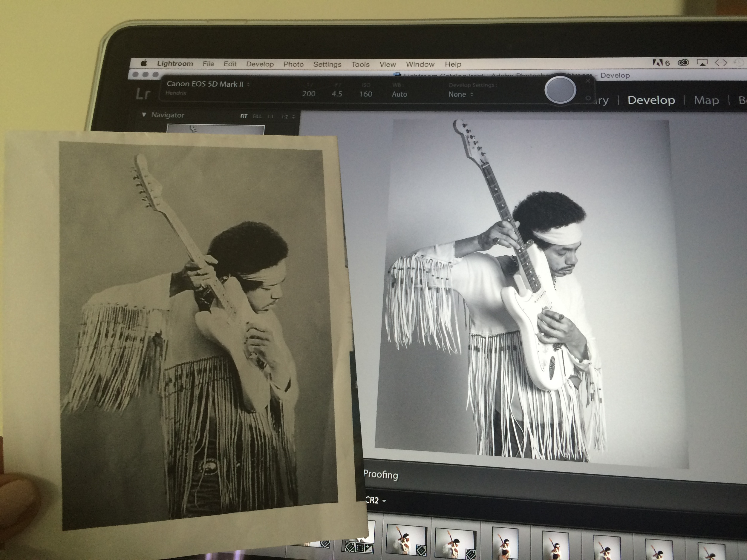Open the View menu
This screenshot has width=747, height=560.
point(387,64)
